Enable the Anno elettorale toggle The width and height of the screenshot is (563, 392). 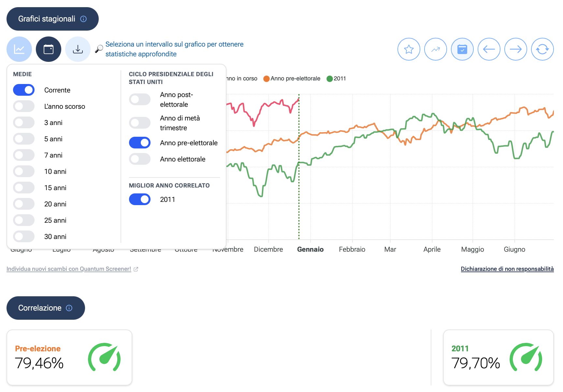pos(140,159)
